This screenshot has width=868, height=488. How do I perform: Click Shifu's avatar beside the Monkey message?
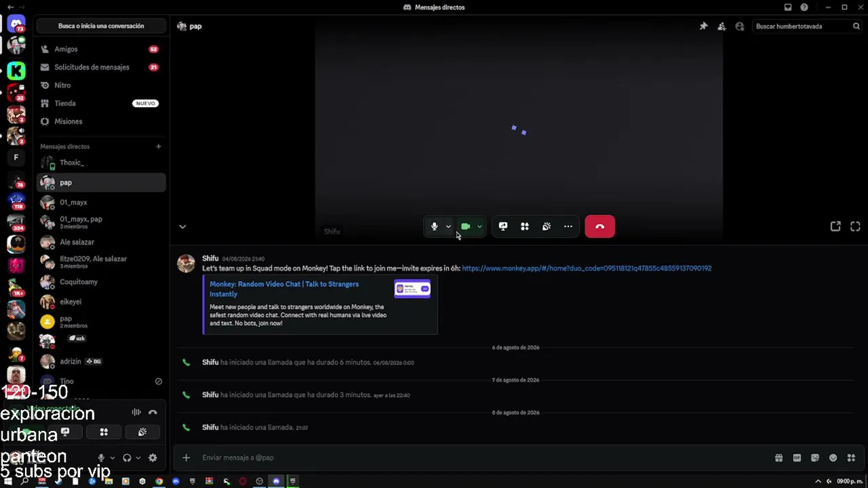pyautogui.click(x=186, y=264)
